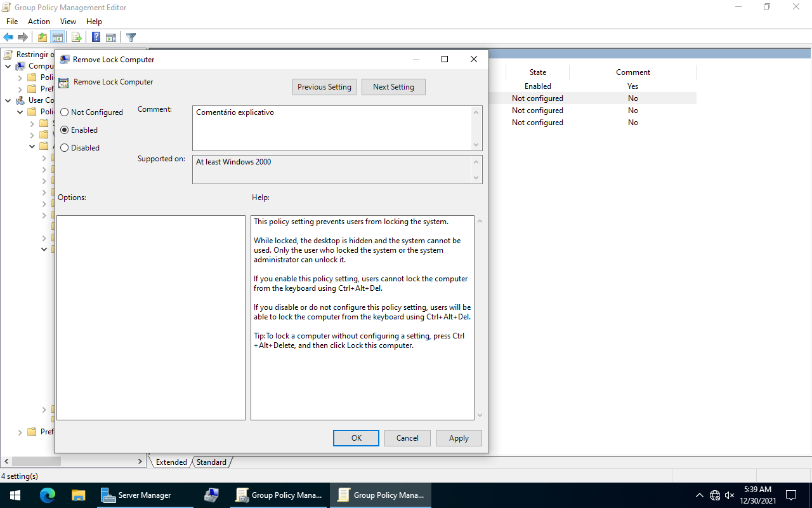Click the Forward navigation arrow icon
This screenshot has height=508, width=812.
[23, 37]
